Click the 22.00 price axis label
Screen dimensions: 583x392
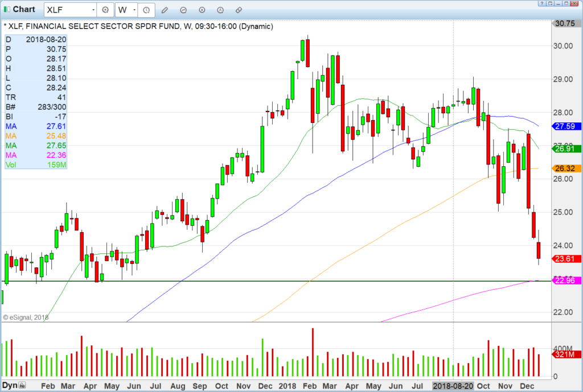coord(563,312)
